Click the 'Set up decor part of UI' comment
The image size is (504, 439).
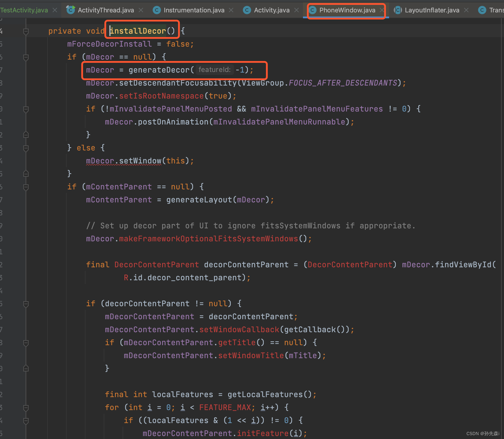251,226
